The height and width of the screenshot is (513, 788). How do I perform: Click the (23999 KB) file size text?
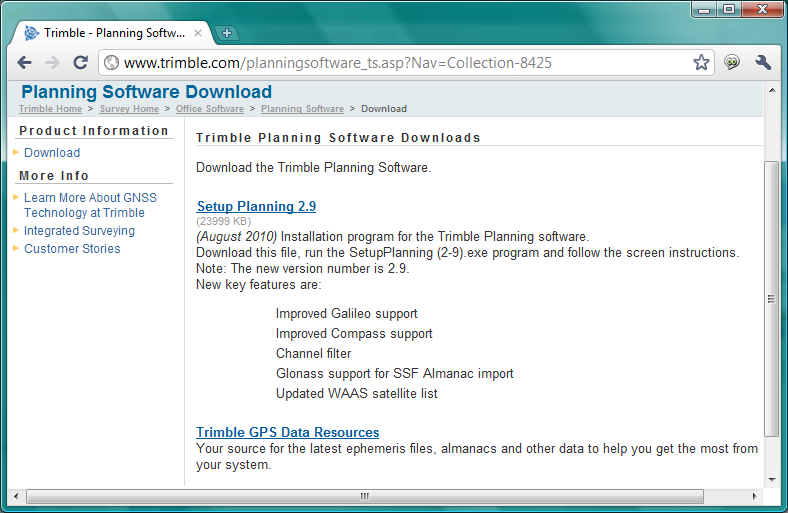point(223,221)
